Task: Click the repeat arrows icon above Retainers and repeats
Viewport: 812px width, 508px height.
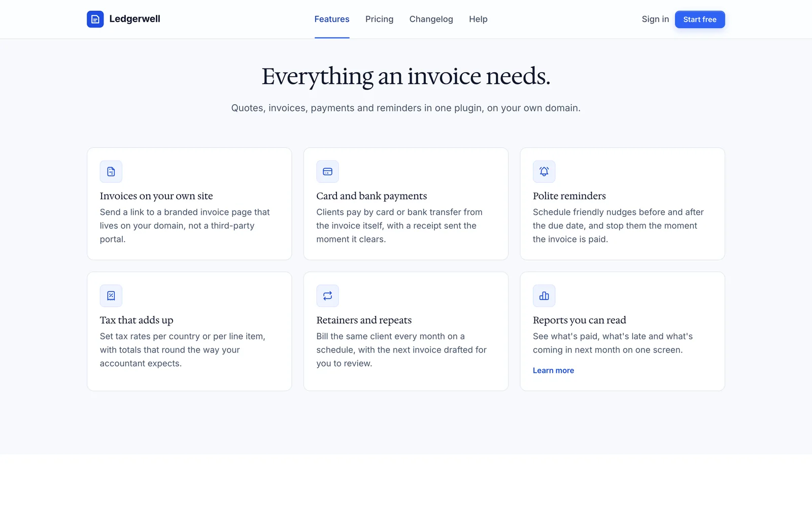Action: pyautogui.click(x=327, y=296)
